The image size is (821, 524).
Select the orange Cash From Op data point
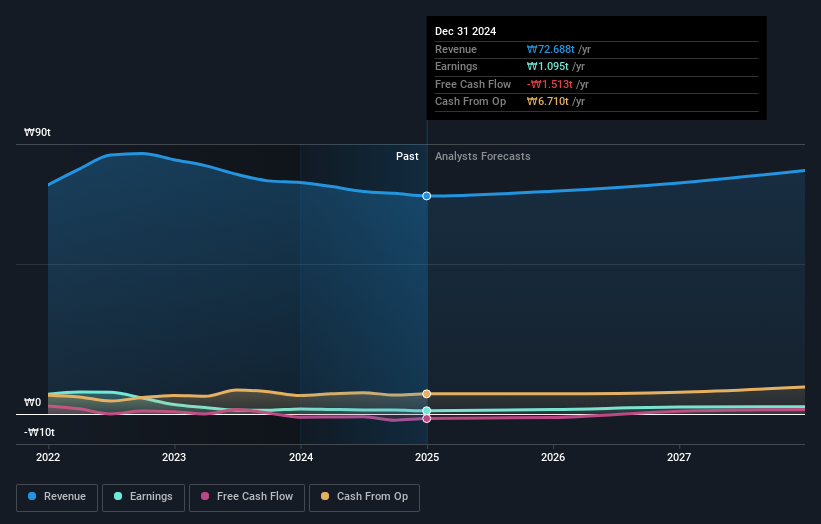tap(427, 394)
